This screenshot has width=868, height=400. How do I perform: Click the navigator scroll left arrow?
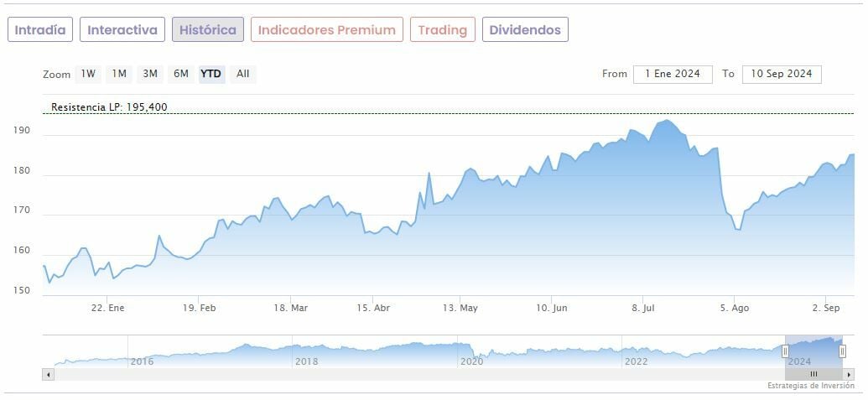pos(48,374)
